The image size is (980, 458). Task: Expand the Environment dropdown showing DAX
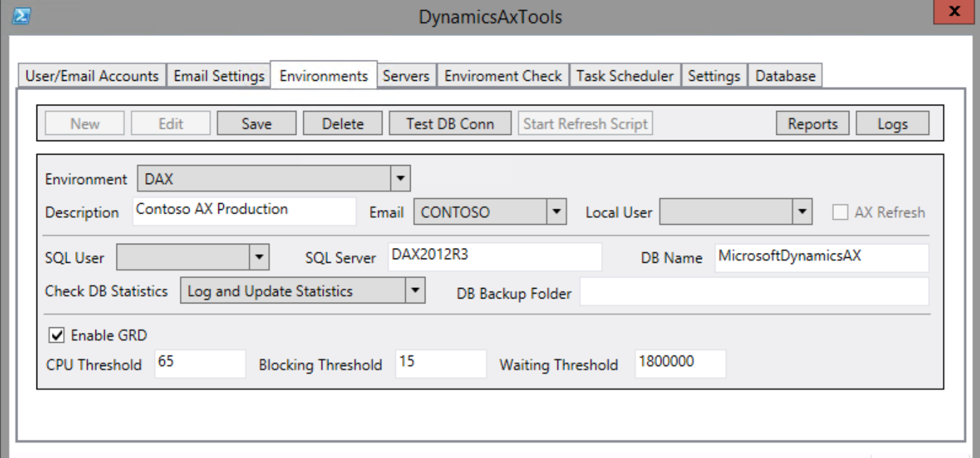(x=274, y=178)
